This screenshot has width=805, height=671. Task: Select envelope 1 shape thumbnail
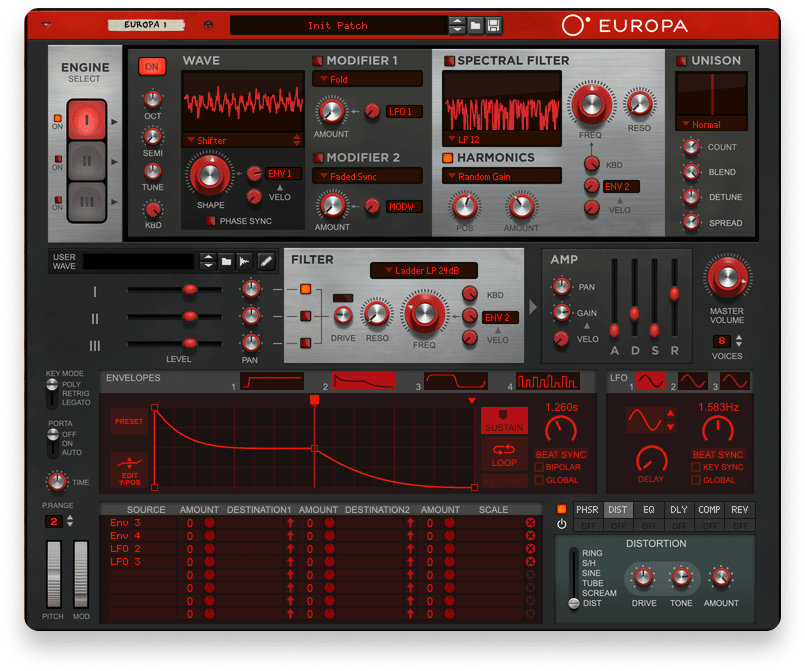tap(272, 382)
